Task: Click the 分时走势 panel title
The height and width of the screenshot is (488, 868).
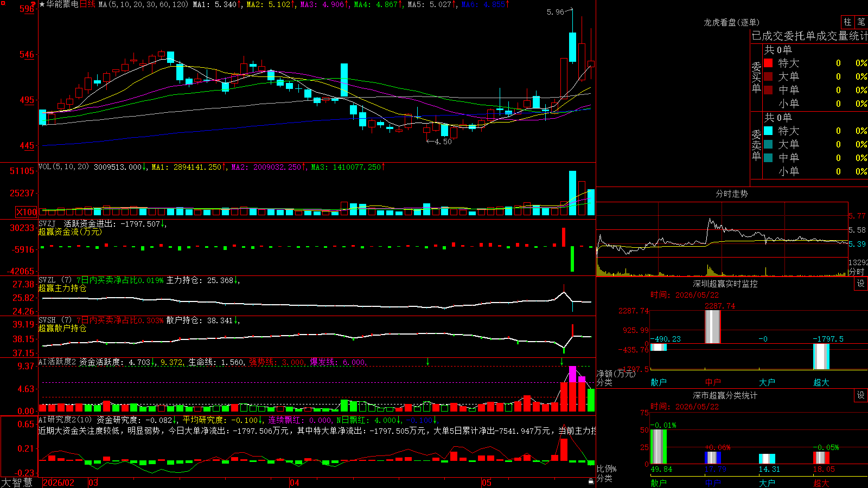Action: 731,194
